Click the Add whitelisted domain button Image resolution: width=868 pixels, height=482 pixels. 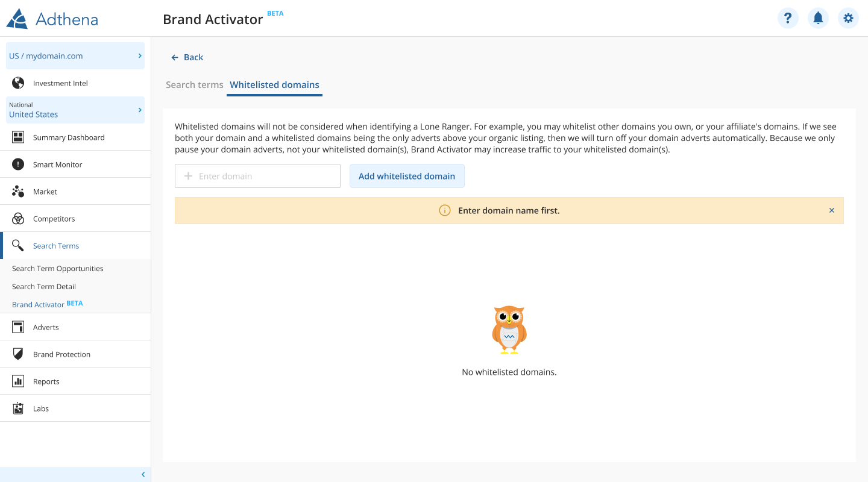pyautogui.click(x=407, y=176)
